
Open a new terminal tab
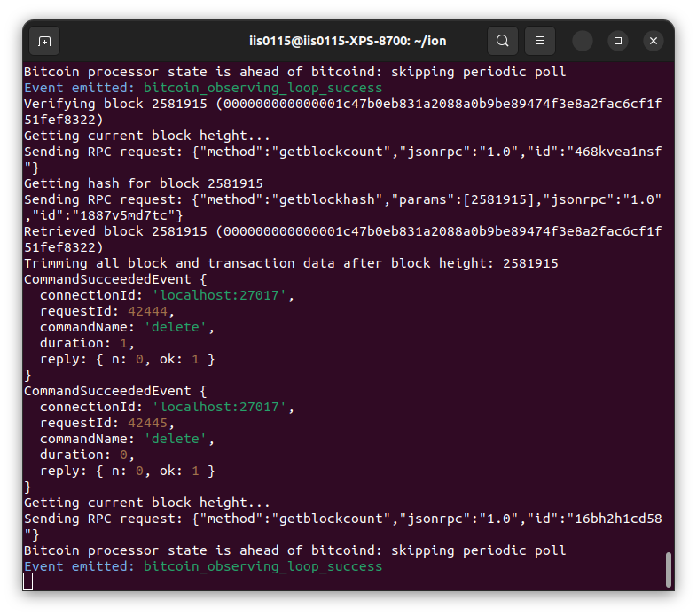click(44, 42)
